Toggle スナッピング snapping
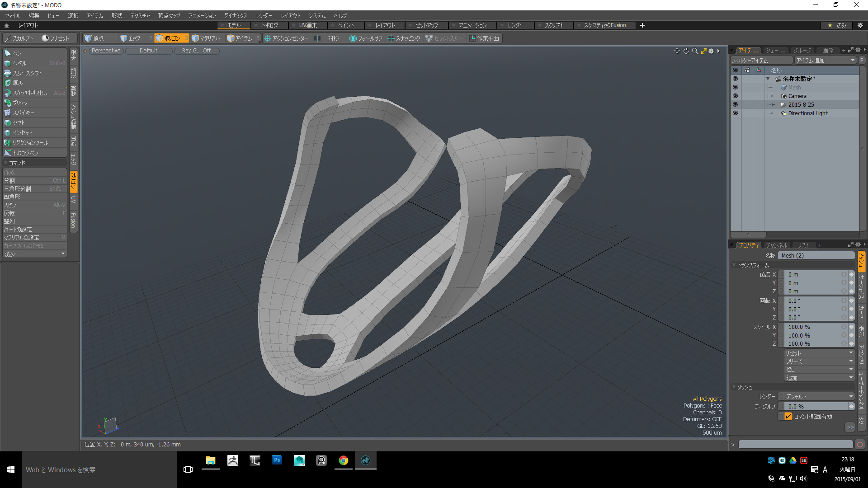 (404, 38)
